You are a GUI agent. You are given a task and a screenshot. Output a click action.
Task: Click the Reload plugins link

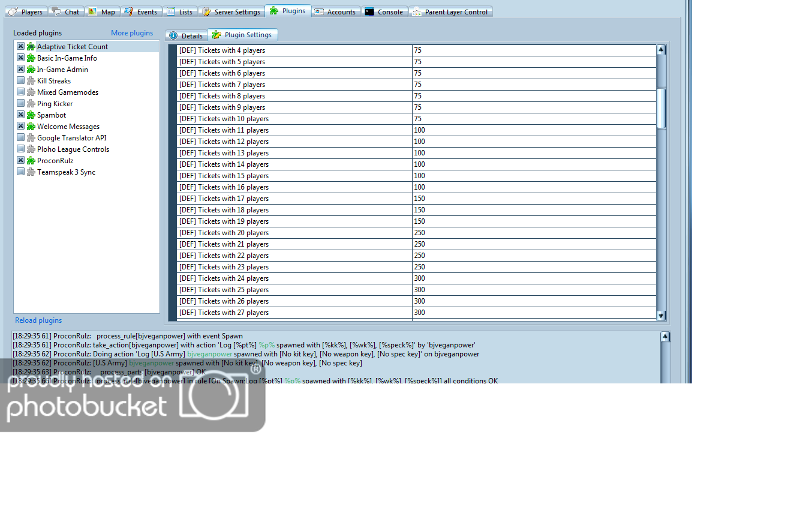(38, 320)
